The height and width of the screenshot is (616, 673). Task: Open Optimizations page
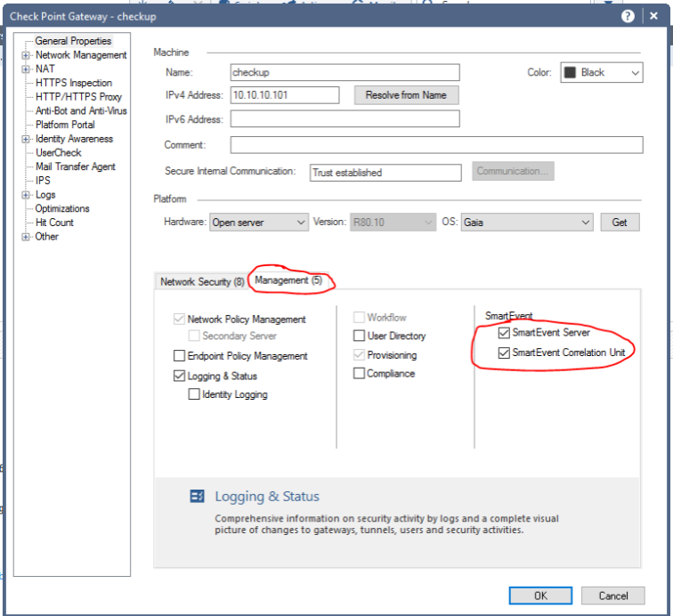click(x=62, y=208)
